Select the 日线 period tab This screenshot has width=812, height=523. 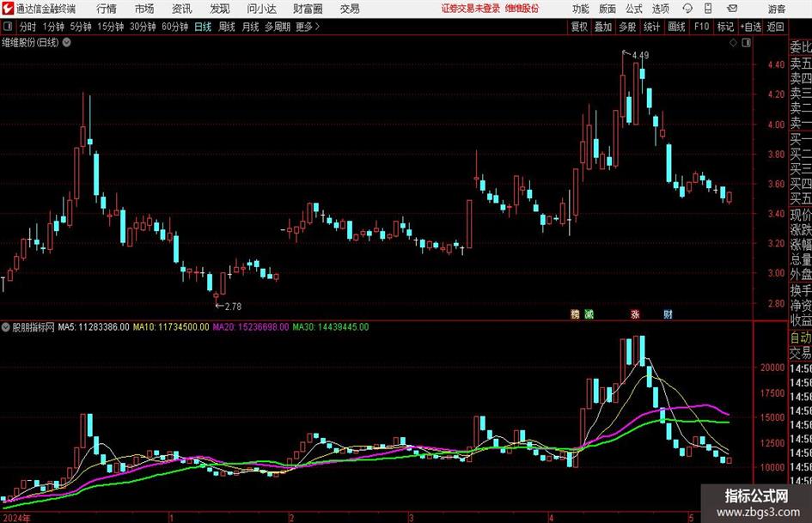(x=203, y=27)
